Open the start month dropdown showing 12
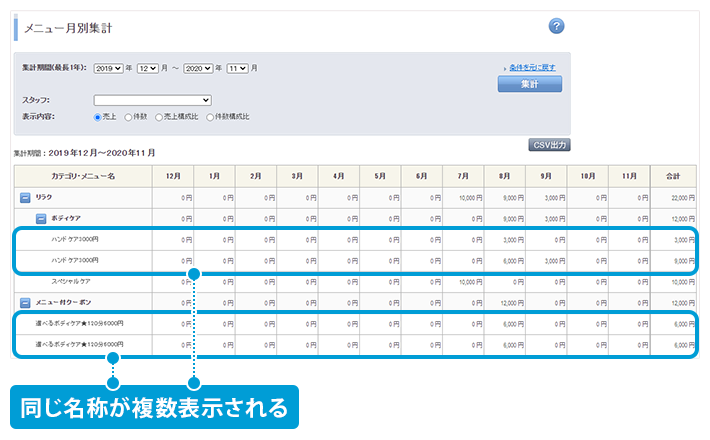This screenshot has width=710, height=440. (x=146, y=68)
